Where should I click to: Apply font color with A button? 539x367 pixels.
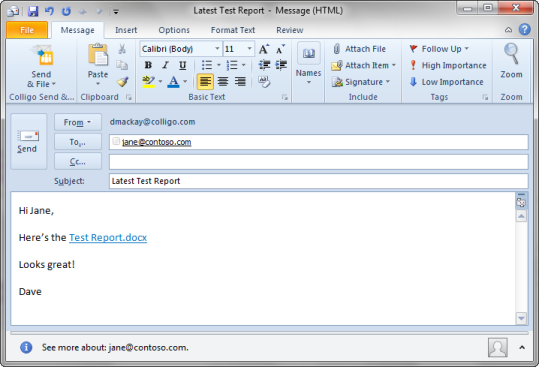pyautogui.click(x=174, y=81)
